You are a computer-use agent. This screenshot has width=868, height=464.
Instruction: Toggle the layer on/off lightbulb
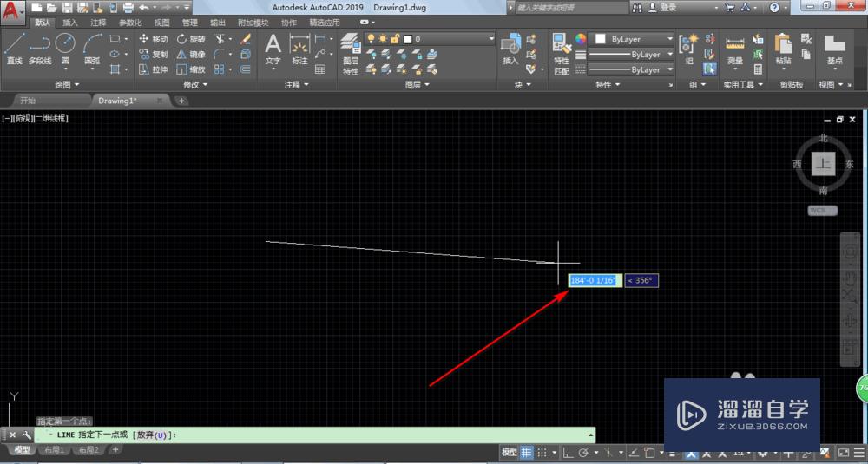click(x=372, y=39)
